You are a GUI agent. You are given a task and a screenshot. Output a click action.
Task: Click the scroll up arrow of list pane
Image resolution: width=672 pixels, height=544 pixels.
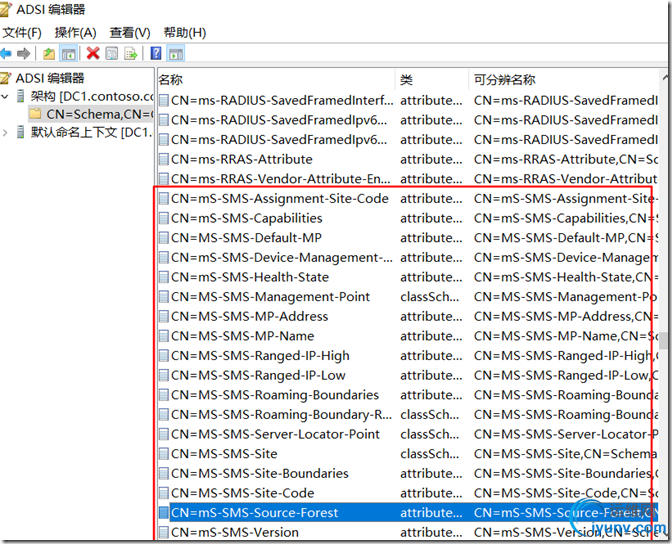pos(665,78)
